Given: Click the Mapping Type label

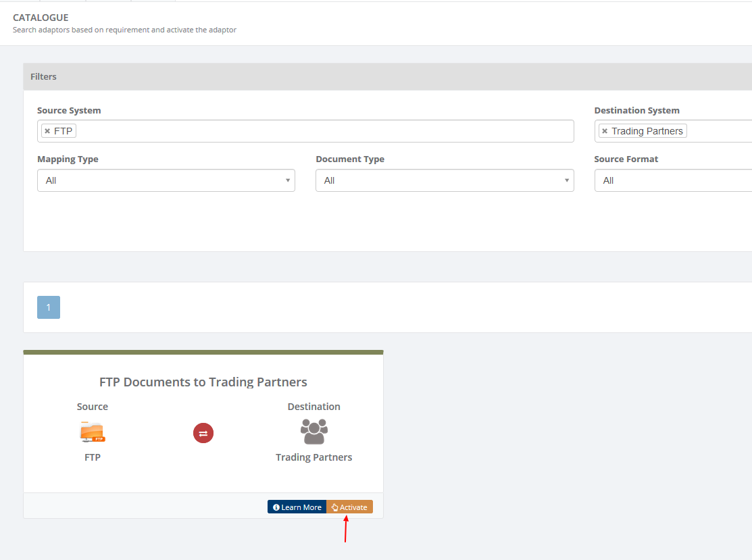Looking at the screenshot, I should [x=68, y=159].
